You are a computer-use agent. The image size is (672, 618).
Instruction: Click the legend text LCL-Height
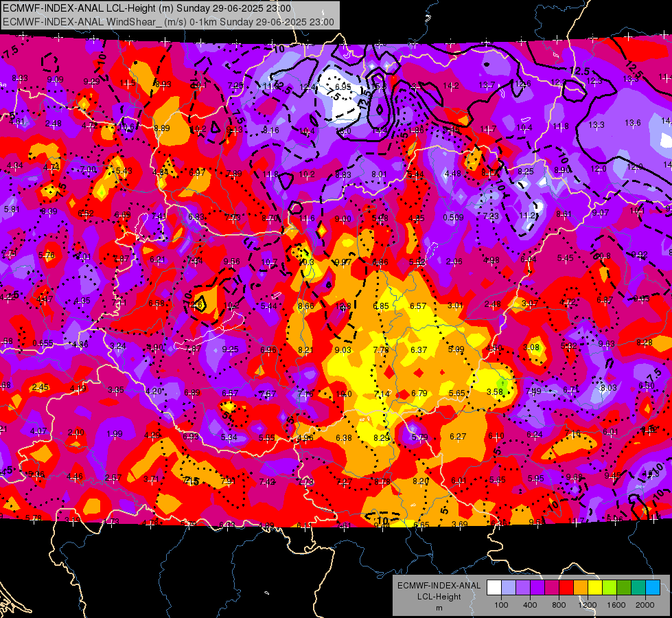pos(439,597)
